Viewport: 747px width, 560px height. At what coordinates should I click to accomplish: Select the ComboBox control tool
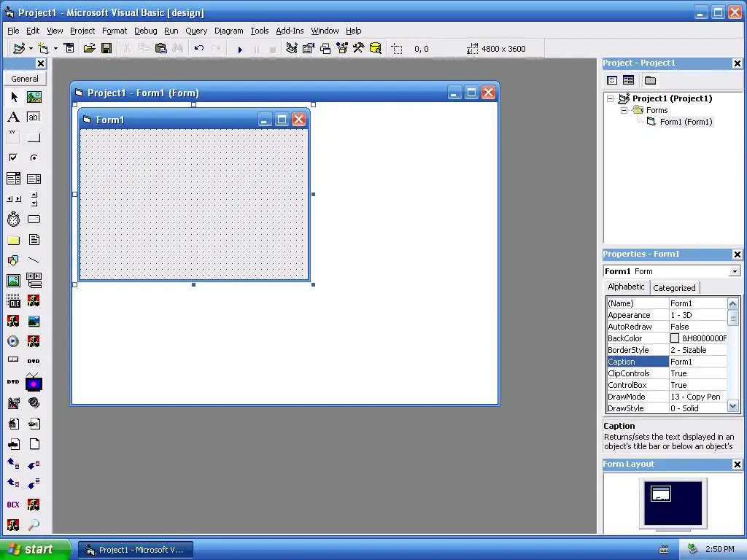(x=14, y=179)
